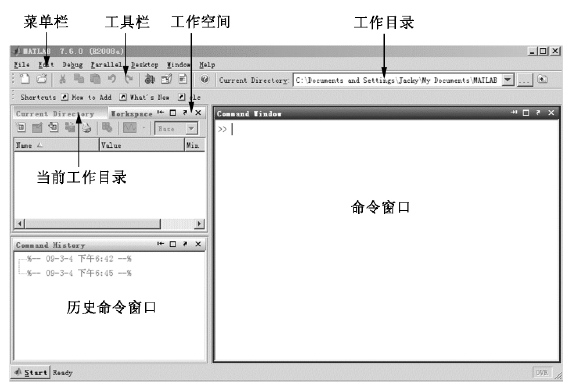Open the Debug menu
The width and height of the screenshot is (574, 392).
click(72, 65)
